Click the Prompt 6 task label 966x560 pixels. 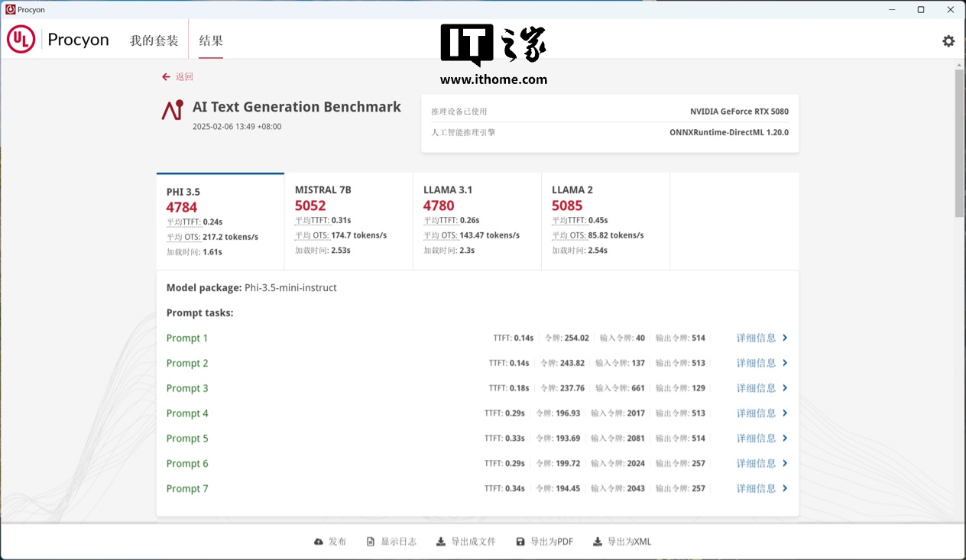[187, 464]
